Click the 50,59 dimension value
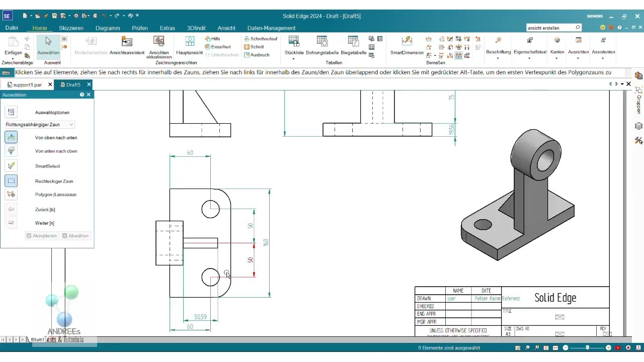 pyautogui.click(x=200, y=317)
